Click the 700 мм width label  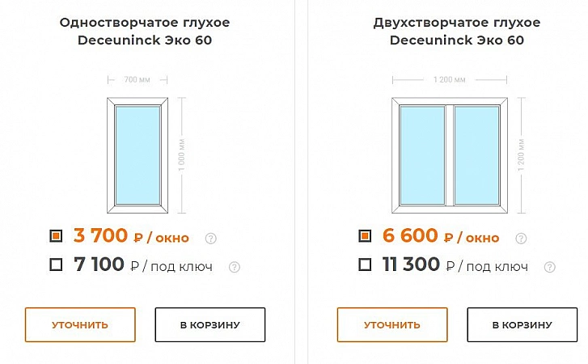[x=137, y=80]
